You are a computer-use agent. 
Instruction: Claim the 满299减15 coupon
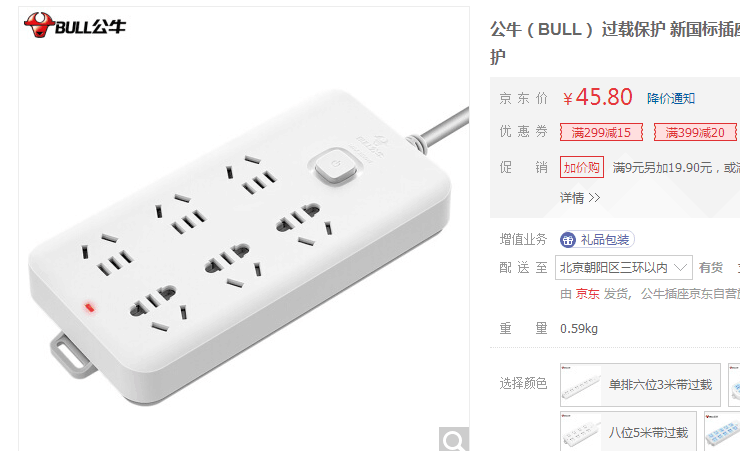(x=601, y=133)
